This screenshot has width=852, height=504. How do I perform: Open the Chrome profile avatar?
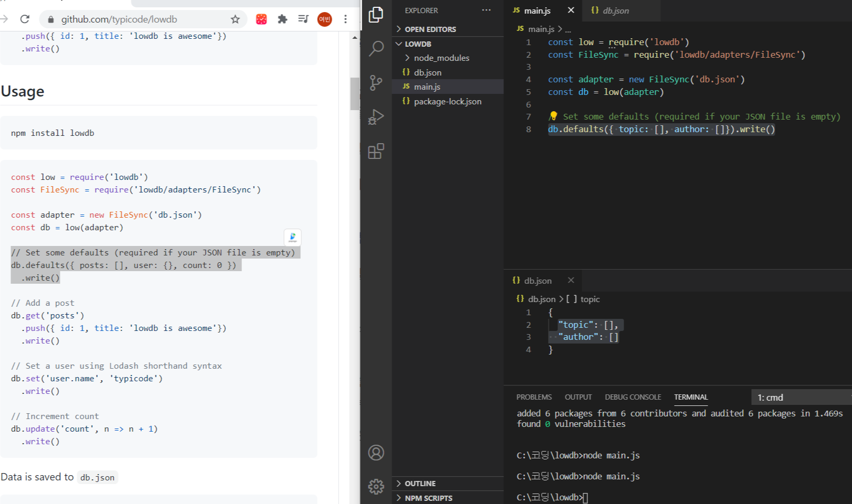click(324, 19)
